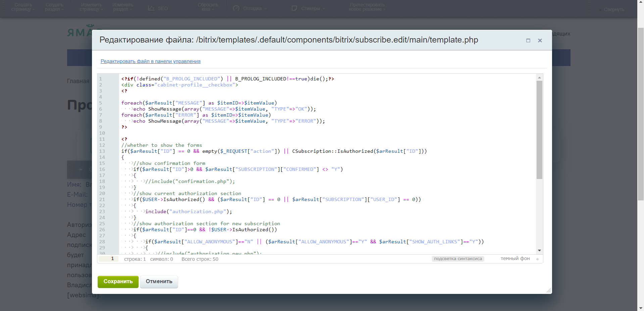The height and width of the screenshot is (311, 644).
Task: Click the include("authorization.php") line
Action: click(x=189, y=212)
